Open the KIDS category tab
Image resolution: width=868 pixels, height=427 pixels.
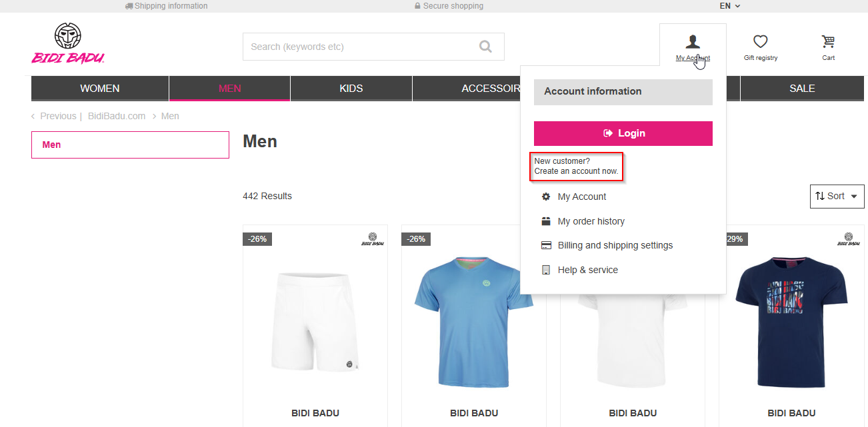click(x=351, y=89)
